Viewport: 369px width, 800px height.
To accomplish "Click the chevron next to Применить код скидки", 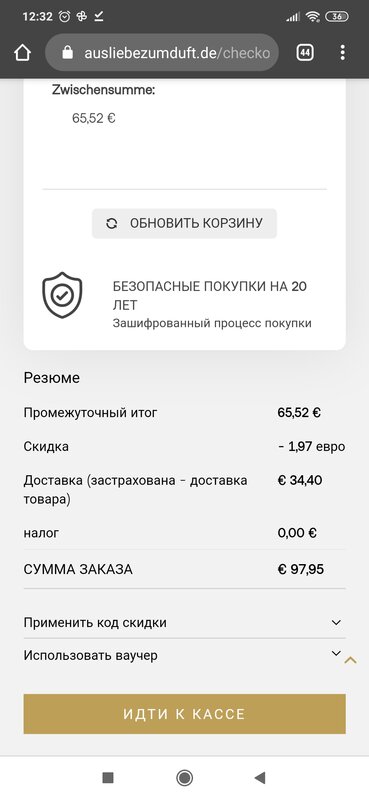I will [x=336, y=622].
